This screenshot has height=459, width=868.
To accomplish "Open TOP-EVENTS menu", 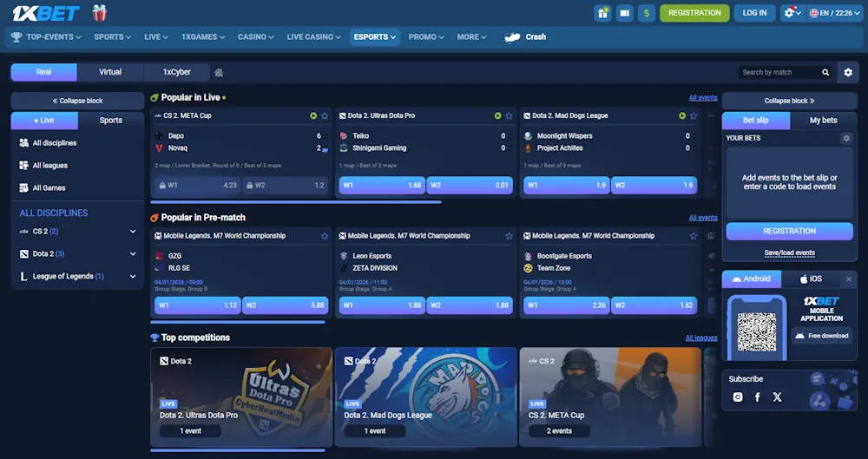I will tap(47, 37).
